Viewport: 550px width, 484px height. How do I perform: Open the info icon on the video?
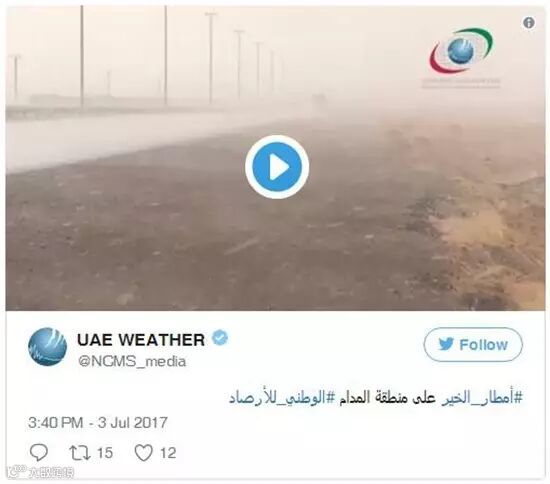529,23
